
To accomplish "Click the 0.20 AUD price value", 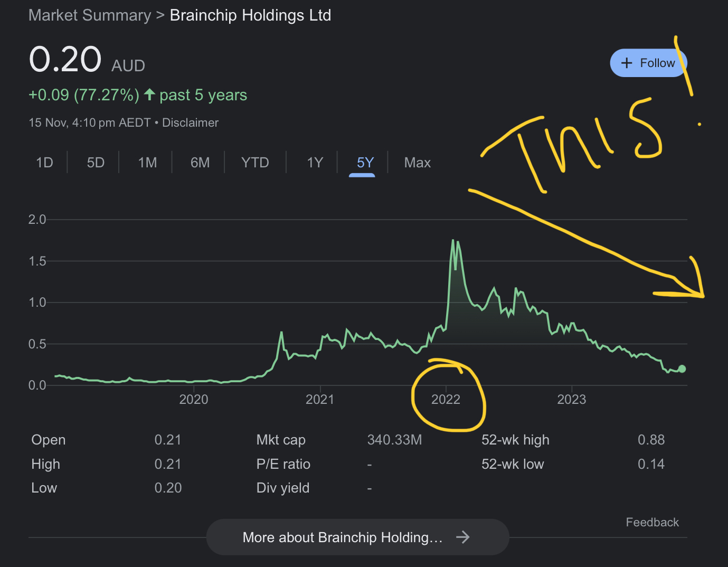I will (x=65, y=59).
